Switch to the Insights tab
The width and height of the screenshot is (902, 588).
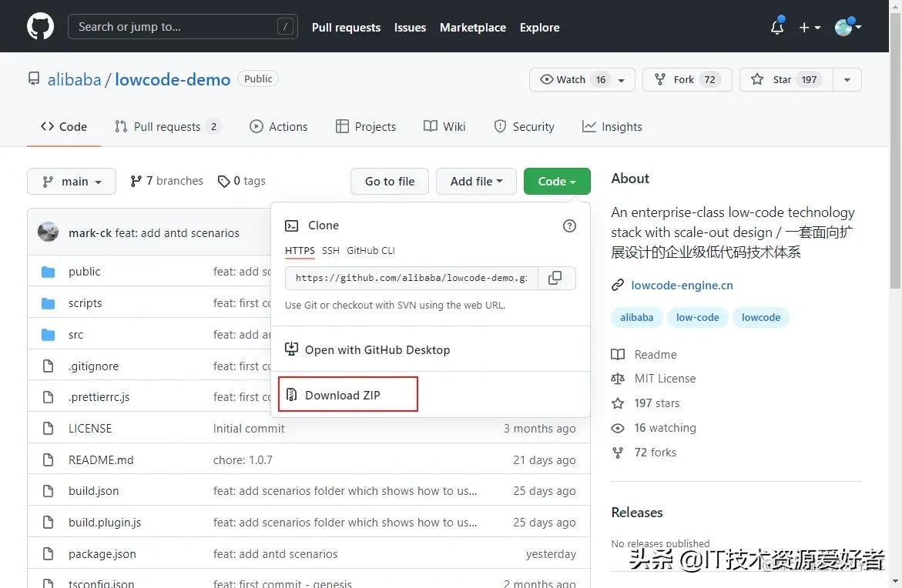[x=612, y=126]
